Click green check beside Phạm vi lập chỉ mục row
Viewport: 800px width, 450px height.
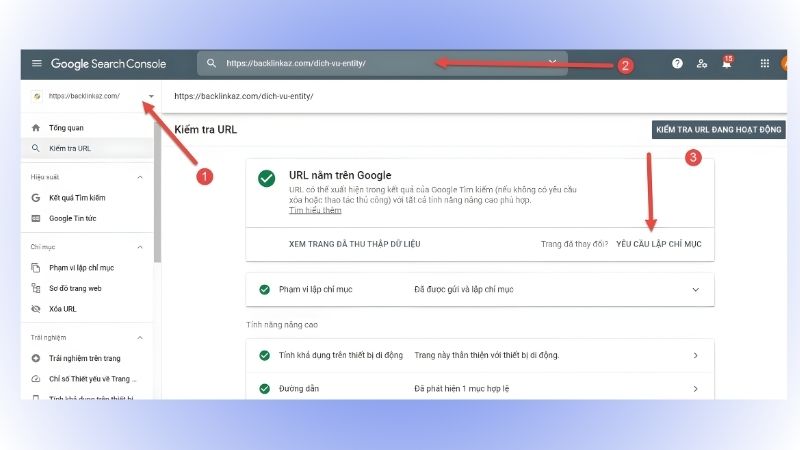point(264,289)
